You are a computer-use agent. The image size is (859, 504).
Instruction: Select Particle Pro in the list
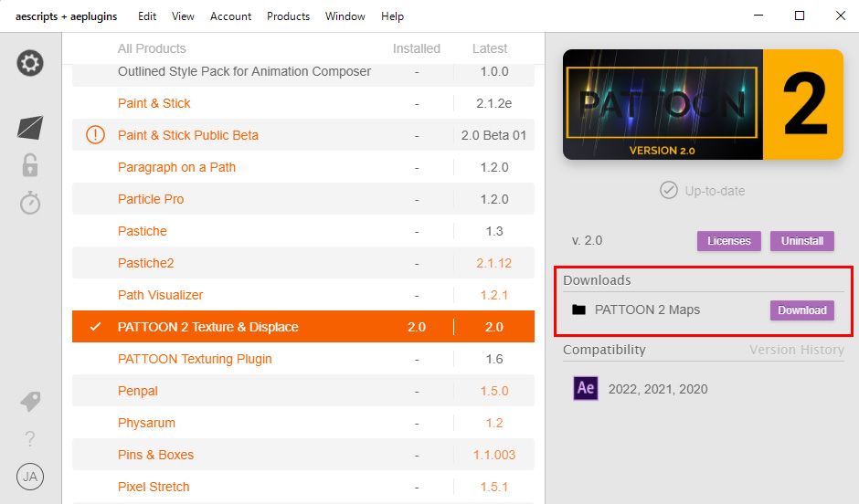click(x=303, y=199)
